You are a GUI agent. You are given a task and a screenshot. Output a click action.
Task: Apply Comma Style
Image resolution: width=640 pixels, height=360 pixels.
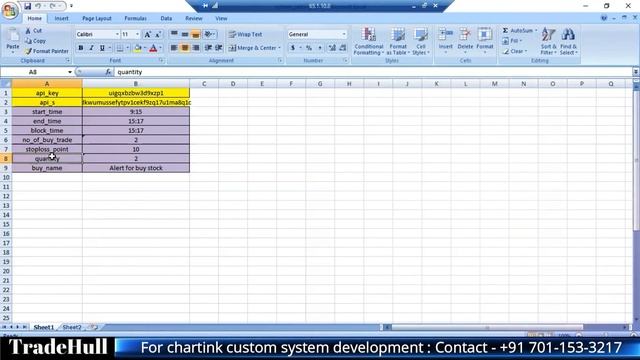coord(320,48)
